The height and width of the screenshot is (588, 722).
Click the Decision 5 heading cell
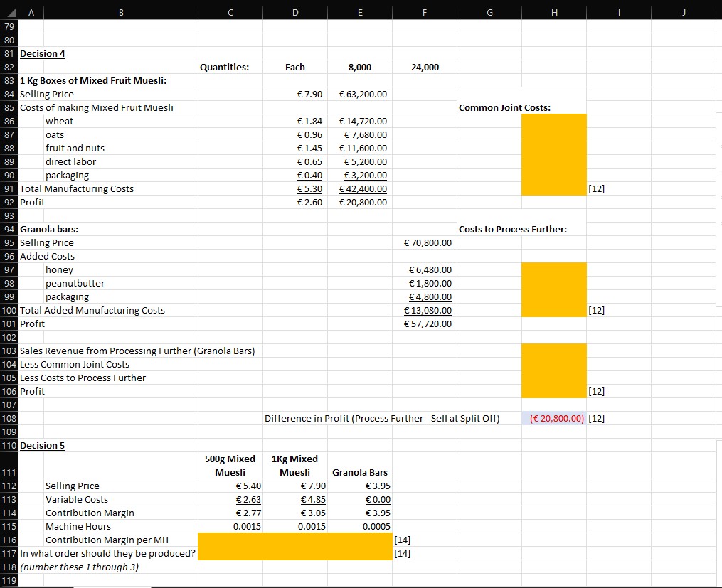(x=42, y=445)
